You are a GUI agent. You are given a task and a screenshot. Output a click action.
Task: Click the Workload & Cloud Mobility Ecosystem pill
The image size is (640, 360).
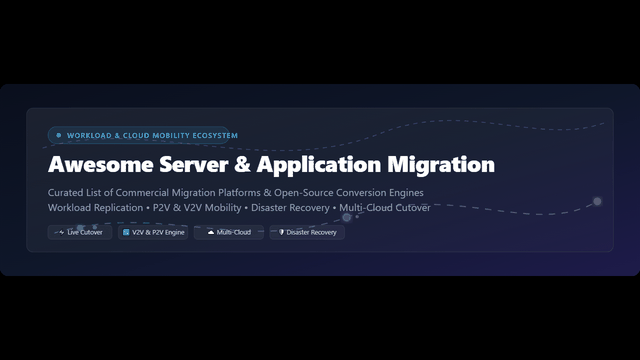tap(139, 135)
